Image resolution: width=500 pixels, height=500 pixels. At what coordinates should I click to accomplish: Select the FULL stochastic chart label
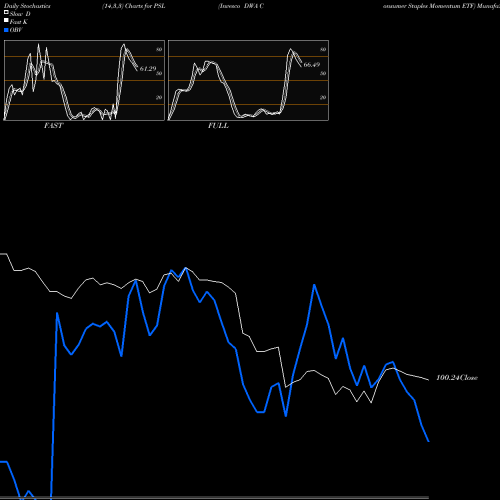coord(218,126)
